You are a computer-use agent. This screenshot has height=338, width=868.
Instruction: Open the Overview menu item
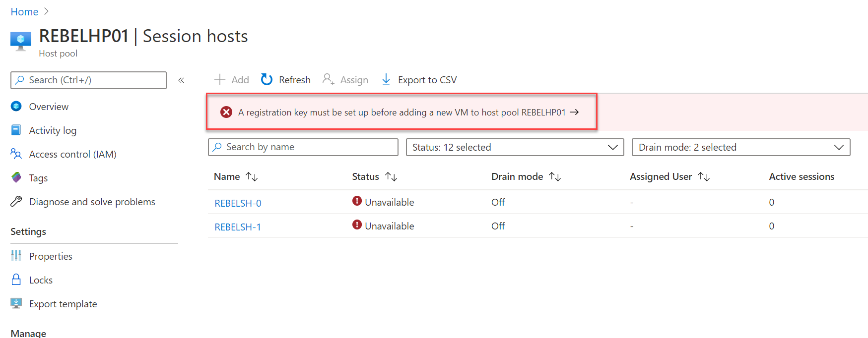pos(49,107)
